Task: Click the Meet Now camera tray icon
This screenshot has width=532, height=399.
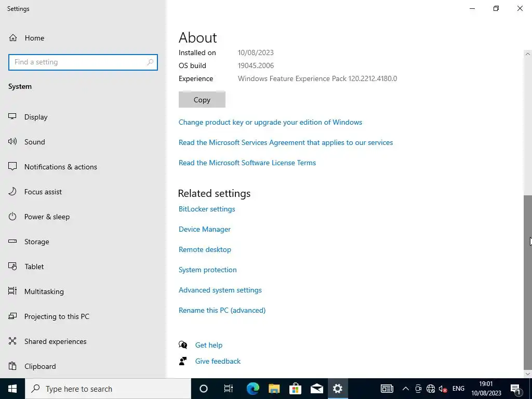Action: [x=418, y=389]
